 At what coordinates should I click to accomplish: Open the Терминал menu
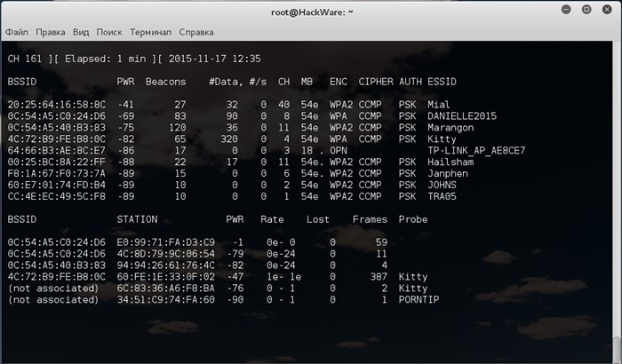pos(151,32)
